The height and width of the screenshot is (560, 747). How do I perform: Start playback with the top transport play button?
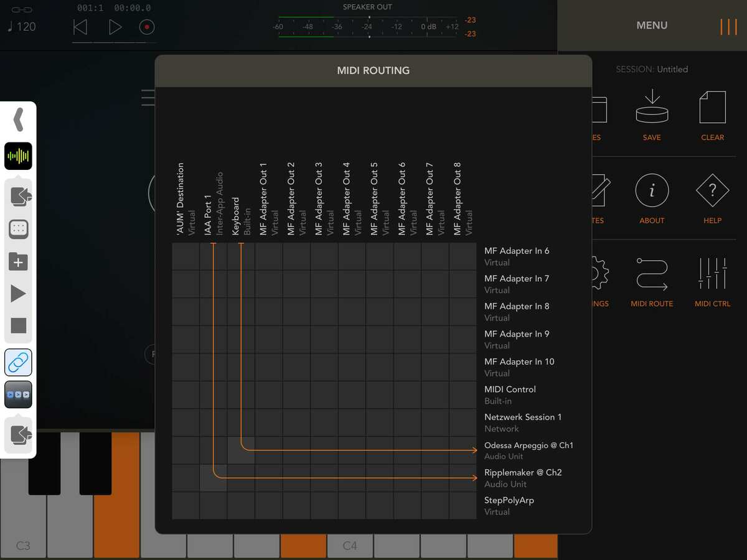point(115,27)
